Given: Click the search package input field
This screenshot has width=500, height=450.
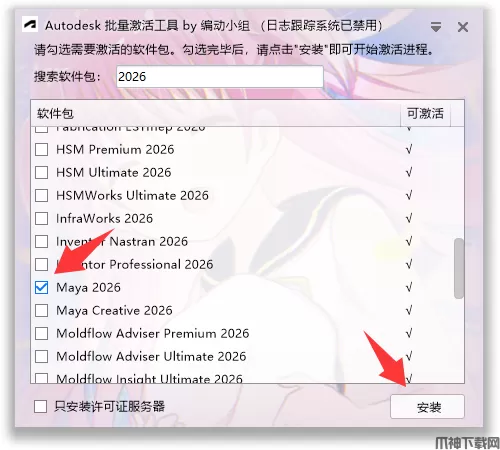Looking at the screenshot, I should pos(220,77).
